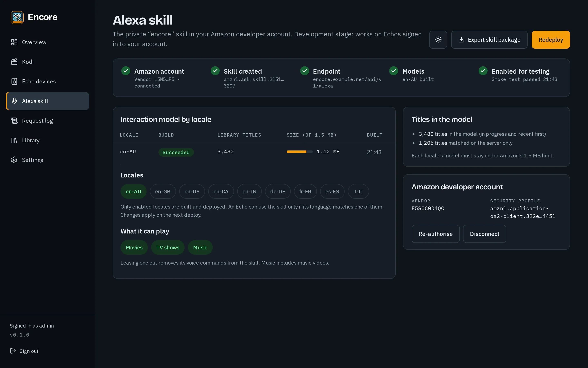
Task: Click the Echo devices speaker icon
Action: (14, 82)
